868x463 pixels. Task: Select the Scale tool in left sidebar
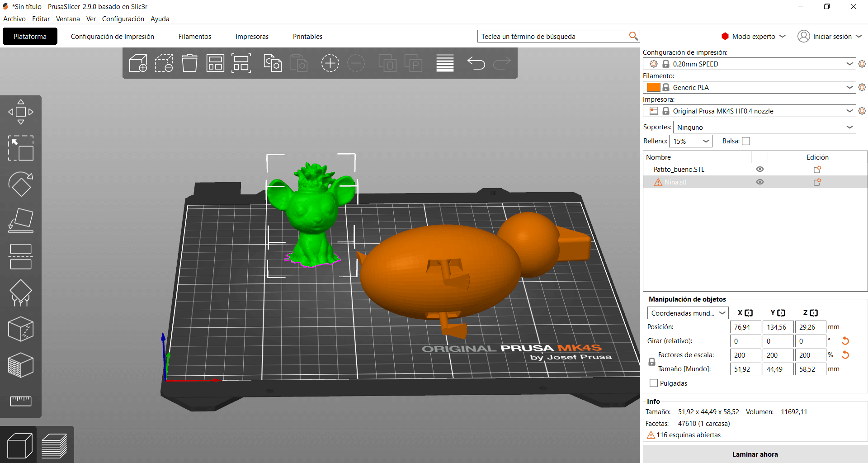coord(21,148)
